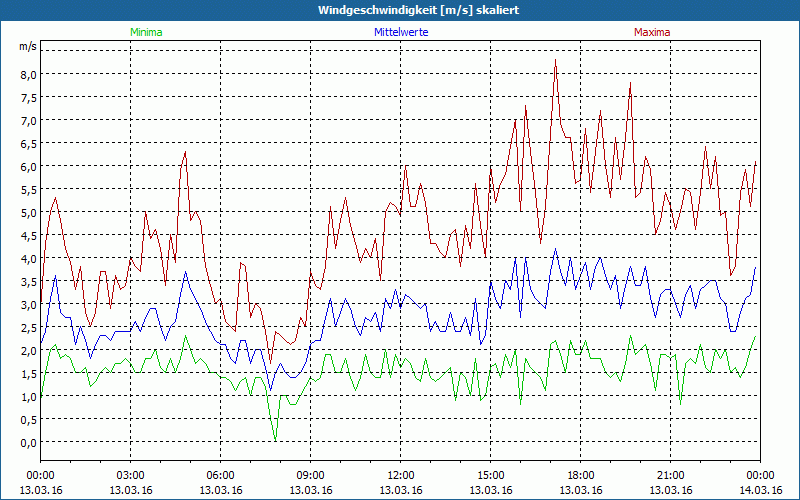This screenshot has height=500, width=800.
Task: Select the 0,0 y-axis tick label
Action: coord(27,442)
